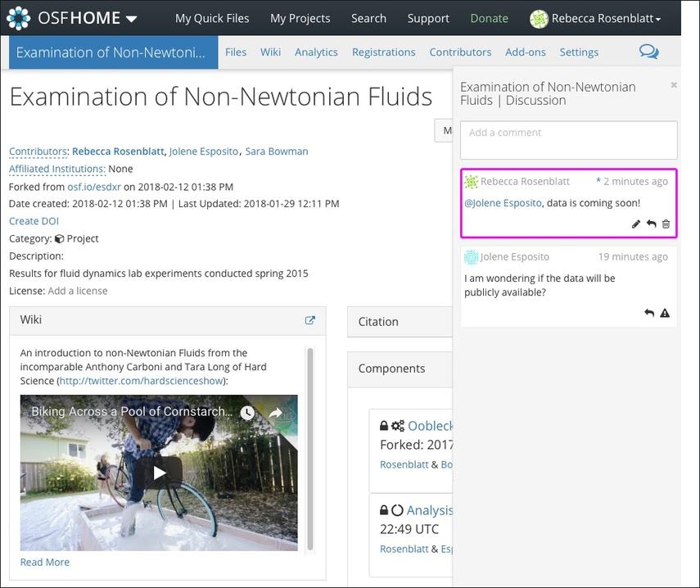Open the Analysis component link
The image size is (700, 588).
[x=430, y=510]
